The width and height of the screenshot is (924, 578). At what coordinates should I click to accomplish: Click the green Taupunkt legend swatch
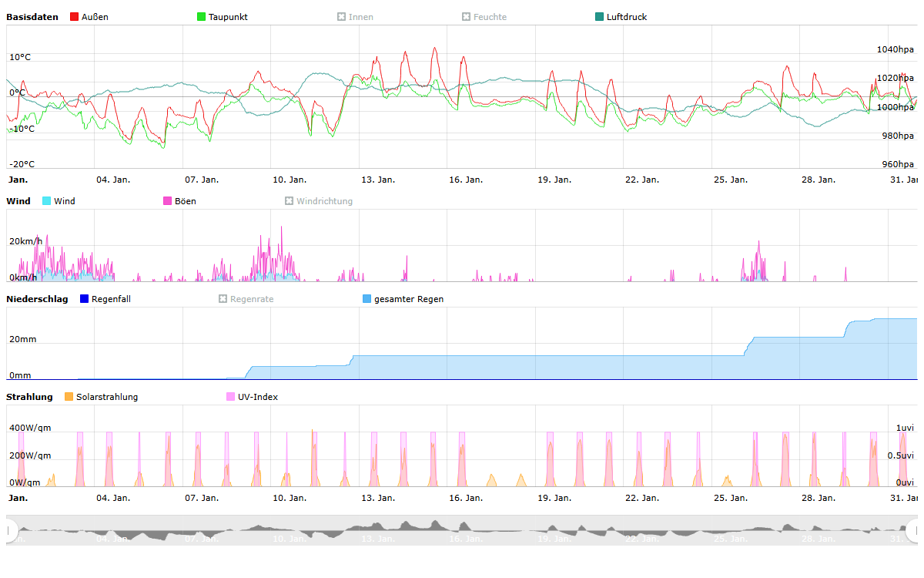click(202, 17)
